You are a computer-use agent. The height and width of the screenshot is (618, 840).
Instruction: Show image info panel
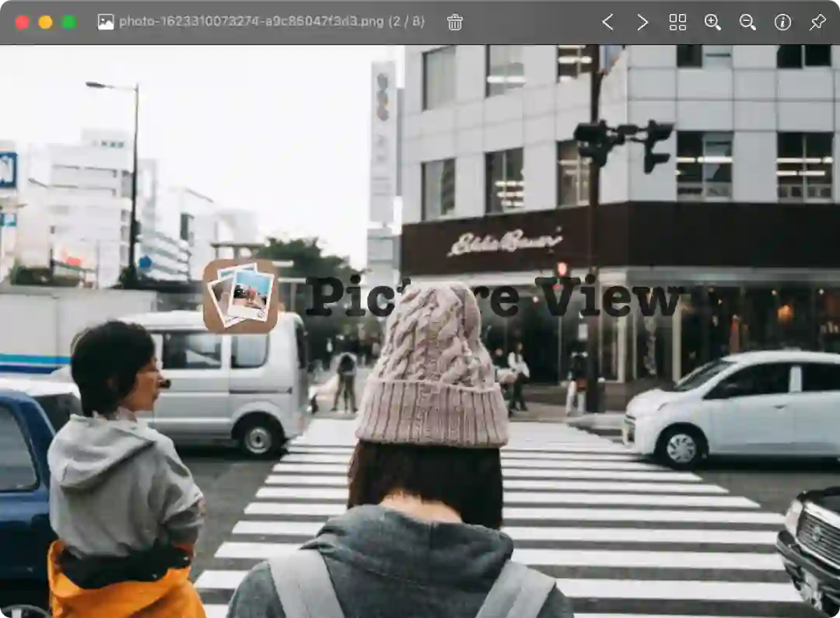click(782, 22)
